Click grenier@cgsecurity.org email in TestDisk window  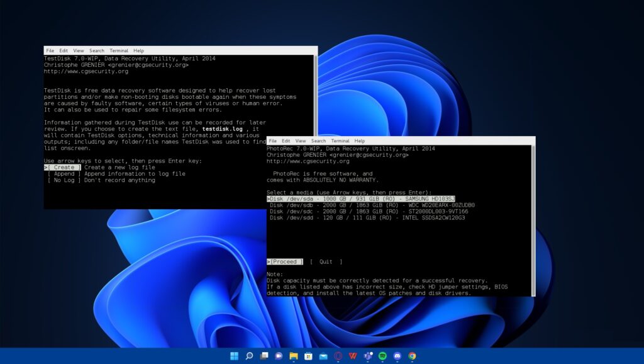148,65
